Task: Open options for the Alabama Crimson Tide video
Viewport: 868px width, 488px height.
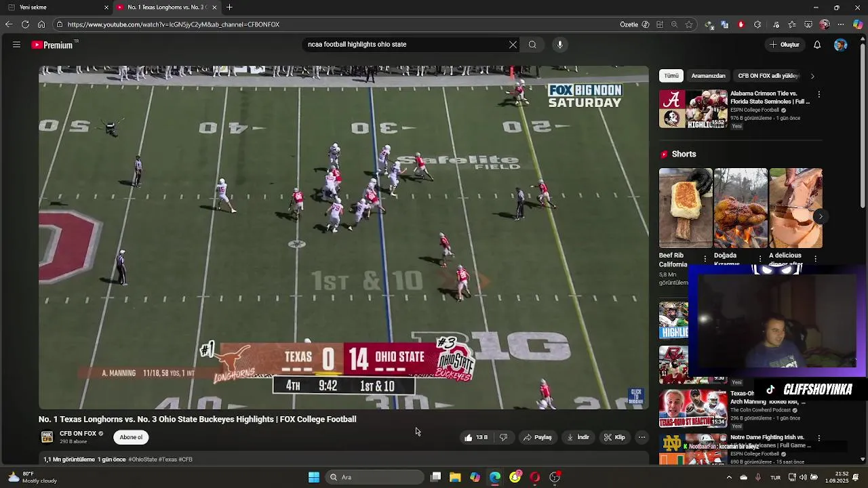Action: coord(818,94)
